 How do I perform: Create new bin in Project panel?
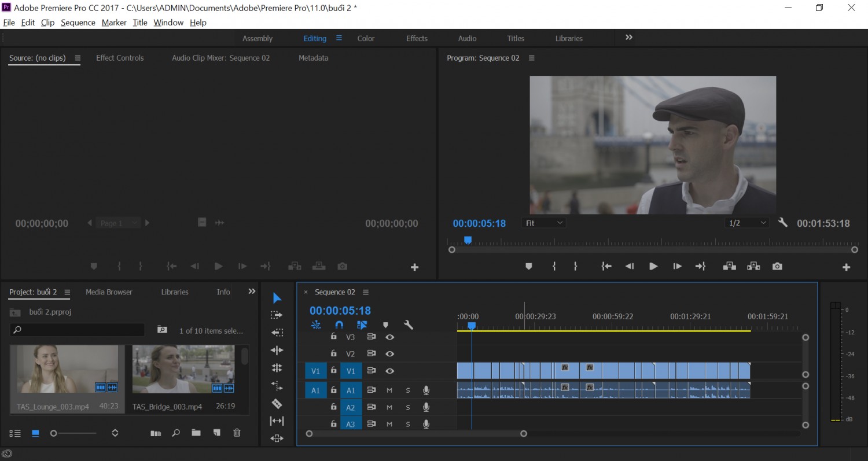tap(196, 433)
